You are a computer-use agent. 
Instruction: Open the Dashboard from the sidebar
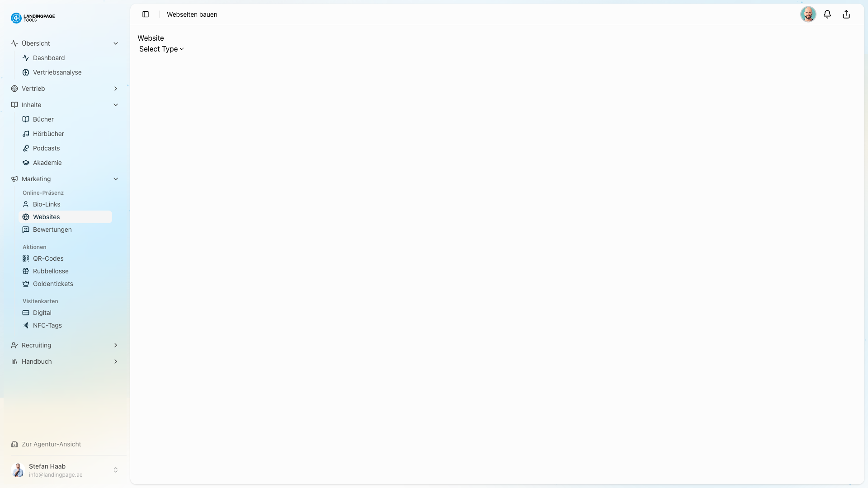(49, 58)
